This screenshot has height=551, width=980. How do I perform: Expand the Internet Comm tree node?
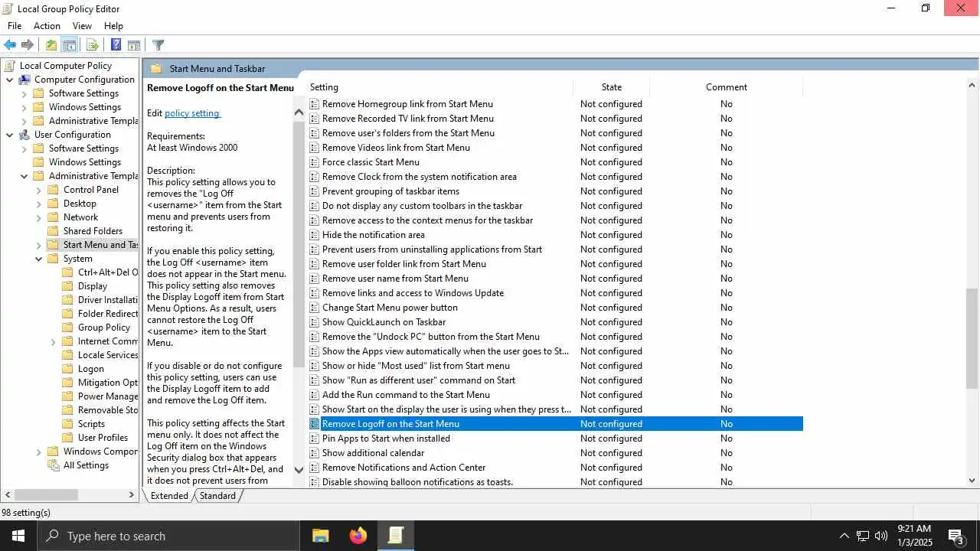coord(53,341)
